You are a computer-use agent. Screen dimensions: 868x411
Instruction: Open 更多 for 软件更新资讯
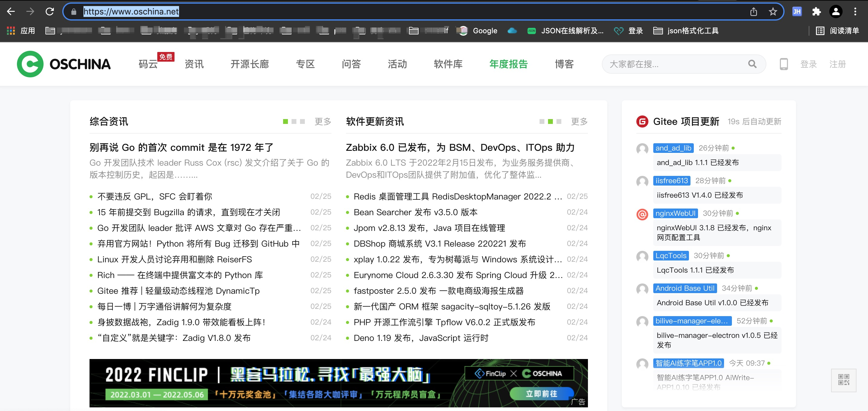579,121
